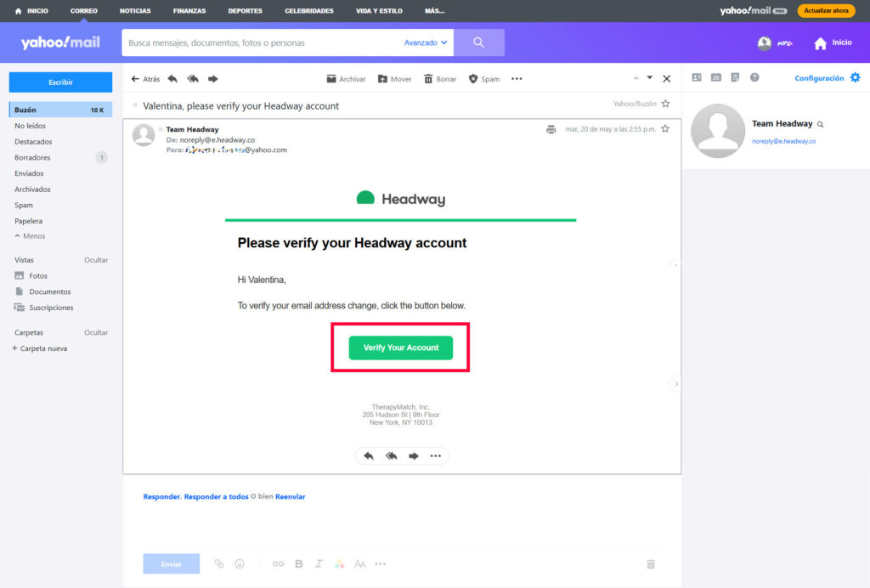Viewport: 870px width, 588px height.
Task: Click the reply icon below the email body
Action: [369, 456]
